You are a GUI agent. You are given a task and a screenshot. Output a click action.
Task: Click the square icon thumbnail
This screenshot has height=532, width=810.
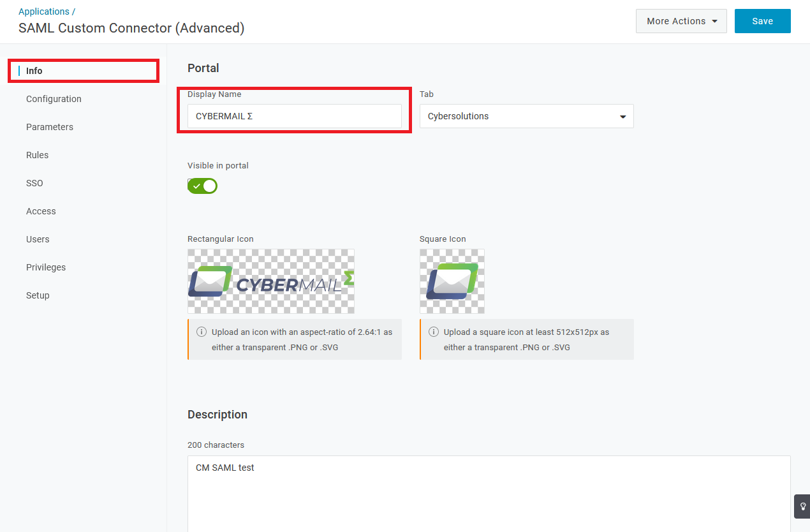[x=452, y=281]
